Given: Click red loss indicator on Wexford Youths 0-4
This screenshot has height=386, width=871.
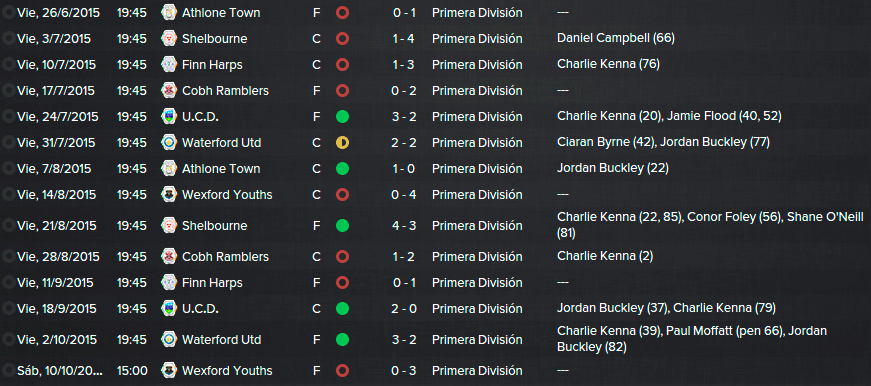Looking at the screenshot, I should point(342,195).
